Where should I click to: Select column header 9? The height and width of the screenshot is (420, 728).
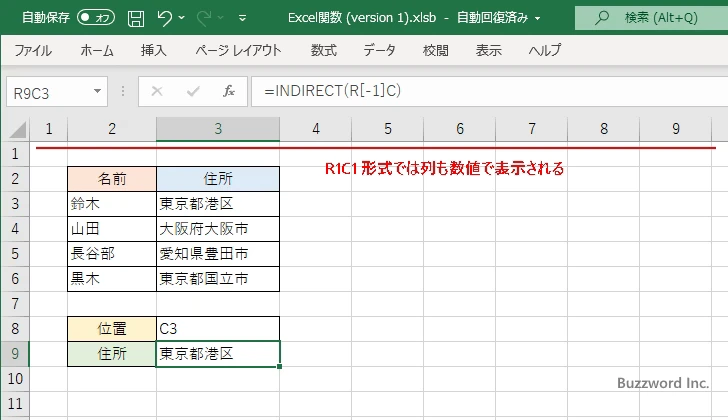676,129
